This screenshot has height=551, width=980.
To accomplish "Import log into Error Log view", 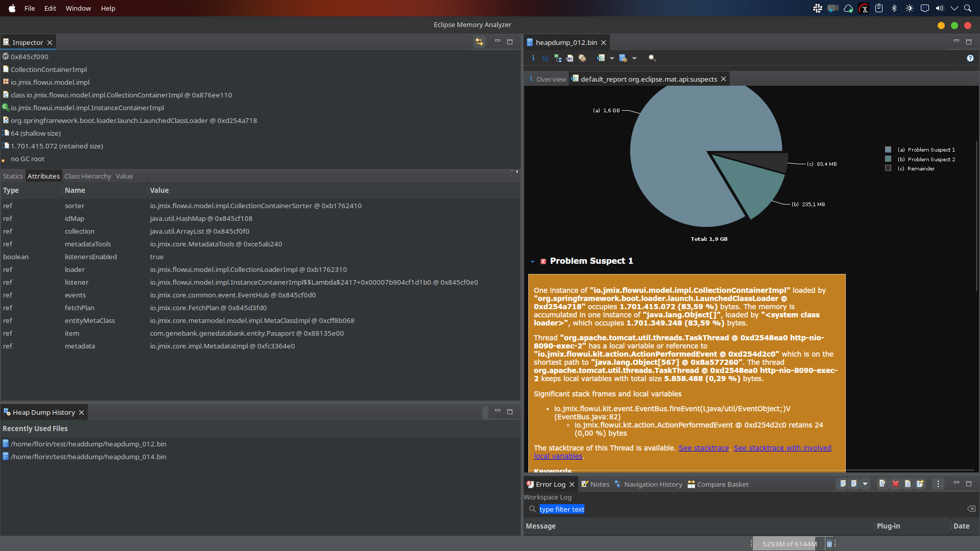I will point(854,484).
